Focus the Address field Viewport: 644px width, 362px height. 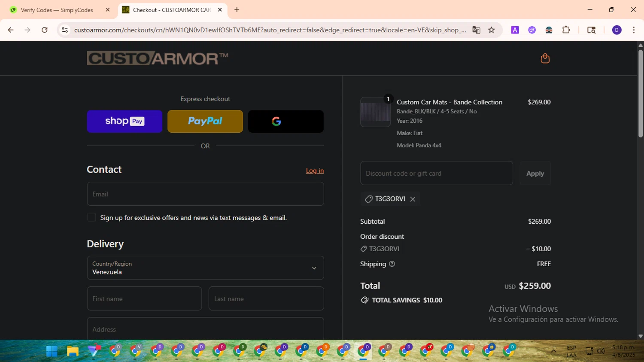205,329
